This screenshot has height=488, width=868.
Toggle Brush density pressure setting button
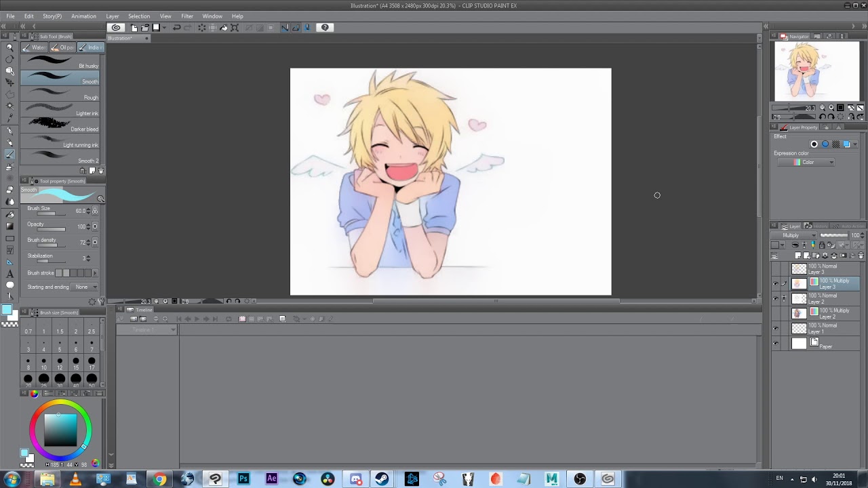point(94,242)
